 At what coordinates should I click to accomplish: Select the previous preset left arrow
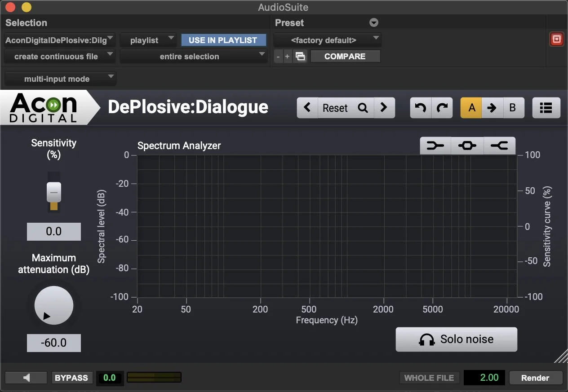click(x=307, y=108)
